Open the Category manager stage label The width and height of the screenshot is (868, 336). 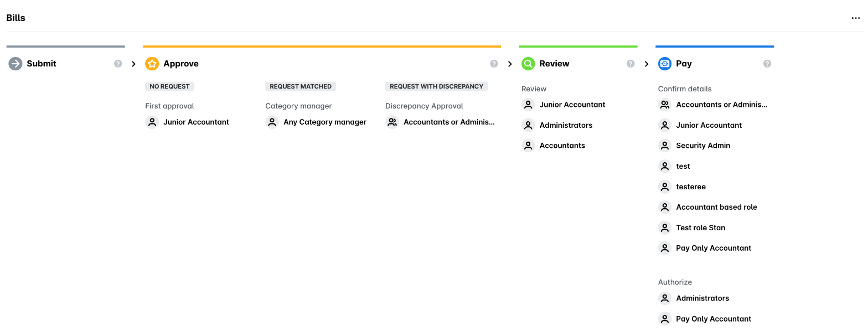tap(298, 106)
